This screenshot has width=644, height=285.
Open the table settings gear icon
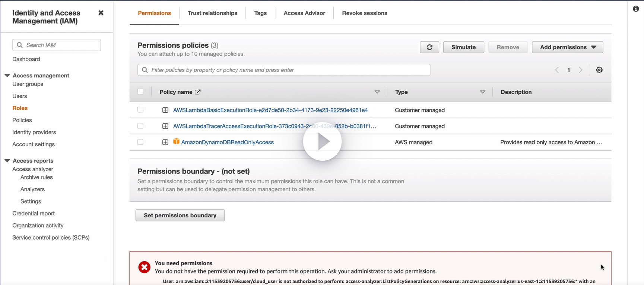coord(599,70)
